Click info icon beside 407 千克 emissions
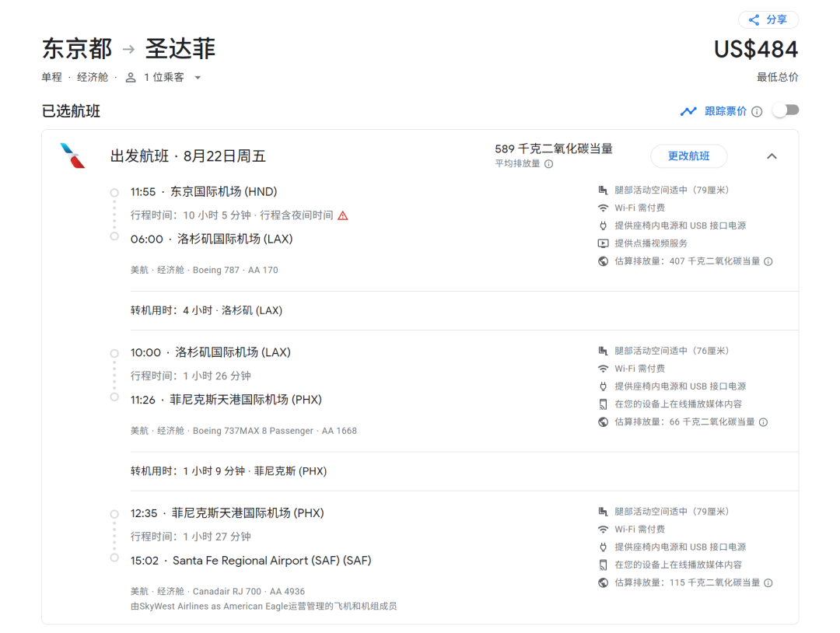The height and width of the screenshot is (633, 840). pyautogui.click(x=768, y=262)
